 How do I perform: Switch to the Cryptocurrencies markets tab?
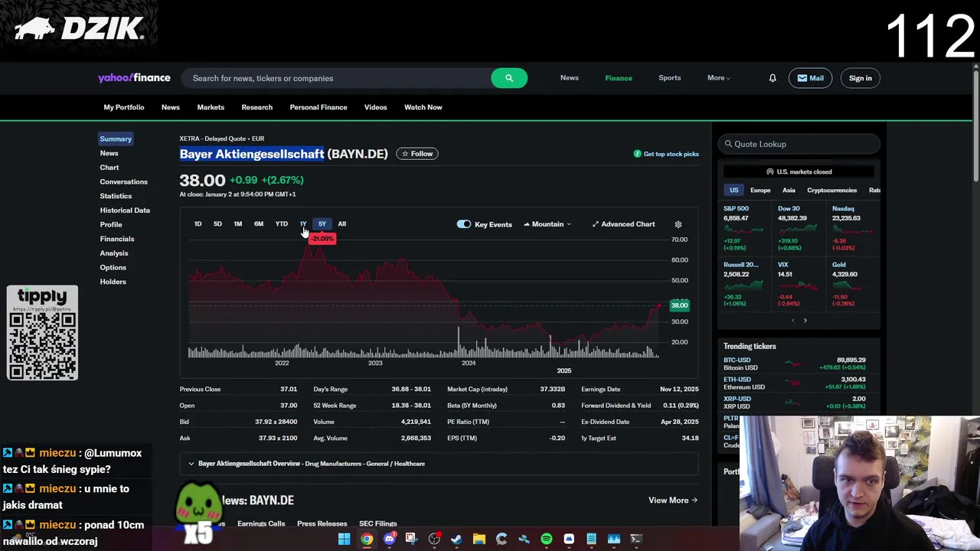(831, 190)
